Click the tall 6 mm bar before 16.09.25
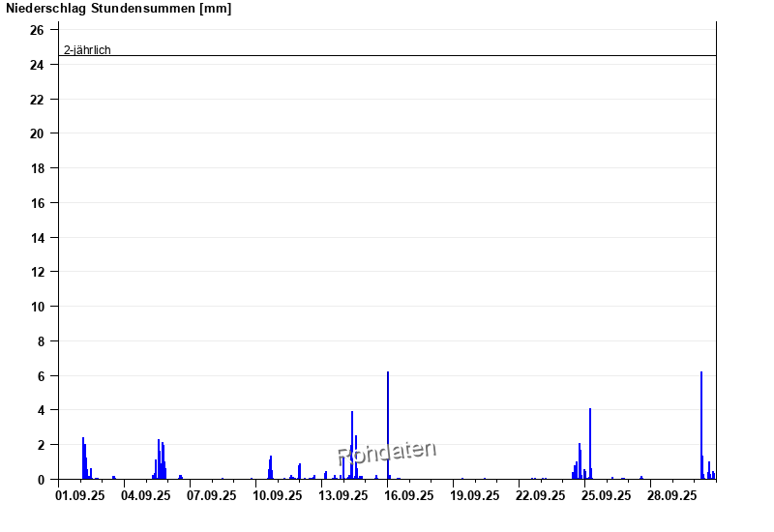 point(388,426)
